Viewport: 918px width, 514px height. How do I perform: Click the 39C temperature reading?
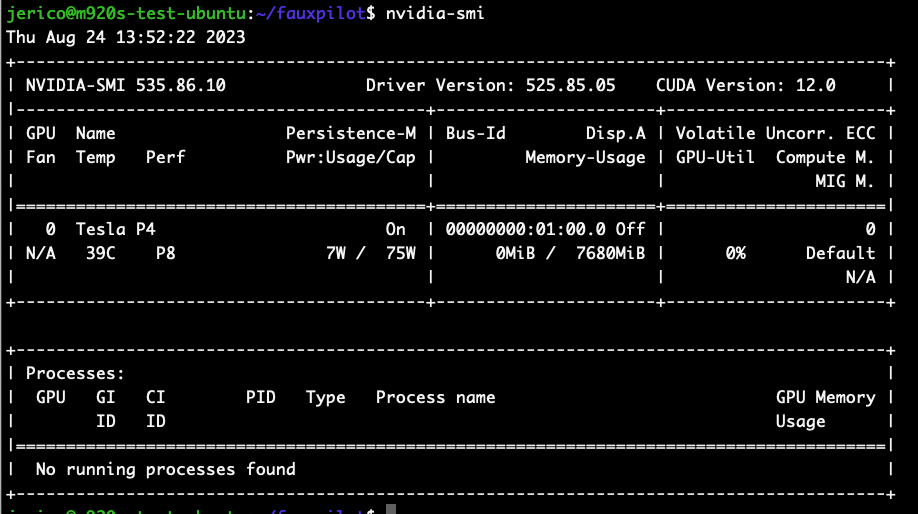(x=100, y=253)
